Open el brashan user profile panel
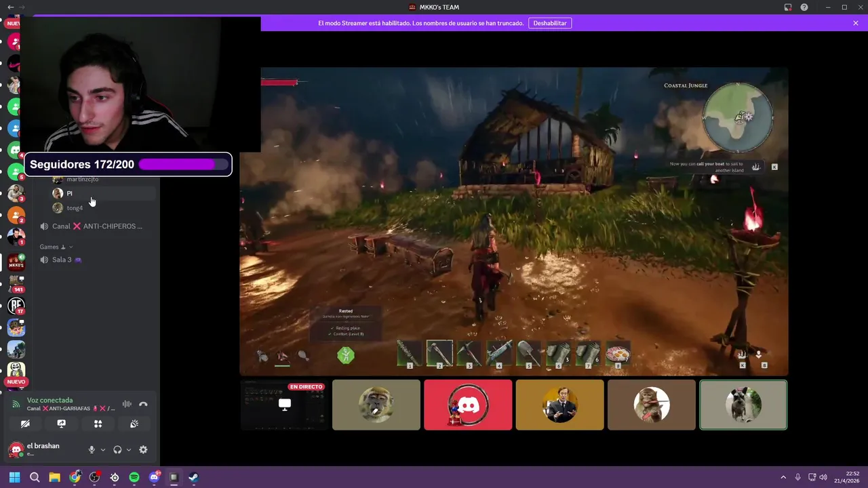 point(44,449)
